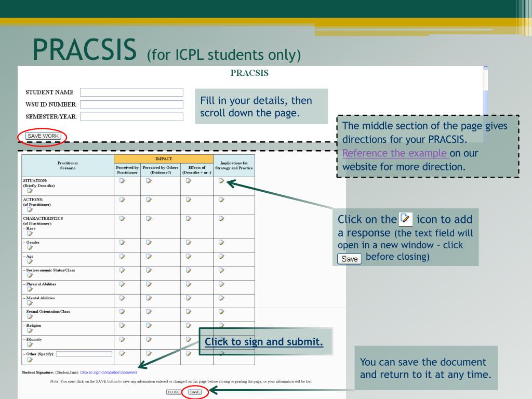Open edit icon under SITUATION label
Screen dimensions: 532x399
click(x=30, y=191)
